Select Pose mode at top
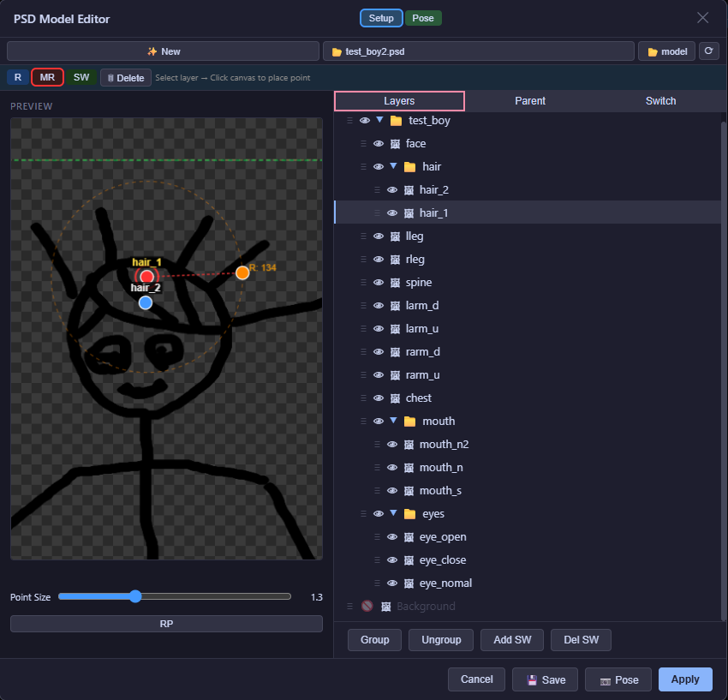This screenshot has width=728, height=700. click(423, 18)
